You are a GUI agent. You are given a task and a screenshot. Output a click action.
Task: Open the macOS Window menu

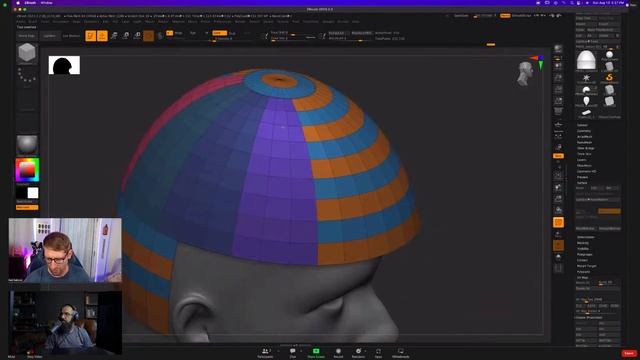click(47, 3)
